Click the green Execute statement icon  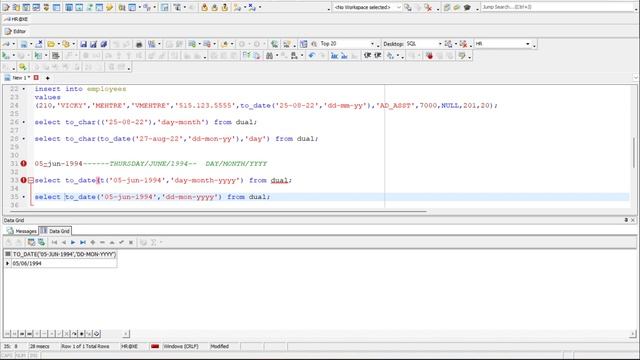coord(6,56)
